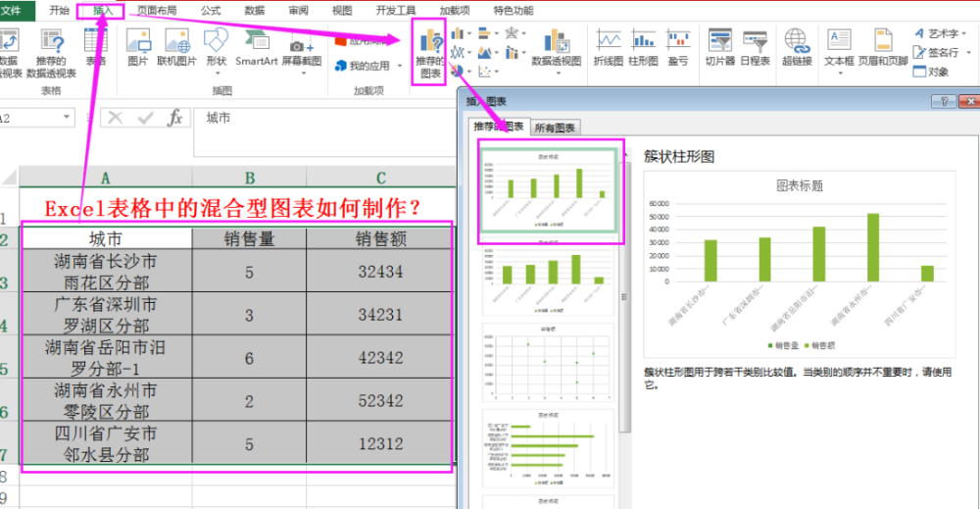This screenshot has width=980, height=509.
Task: Switch to the 开始 (Home) ribbon tab
Action: click(x=59, y=11)
